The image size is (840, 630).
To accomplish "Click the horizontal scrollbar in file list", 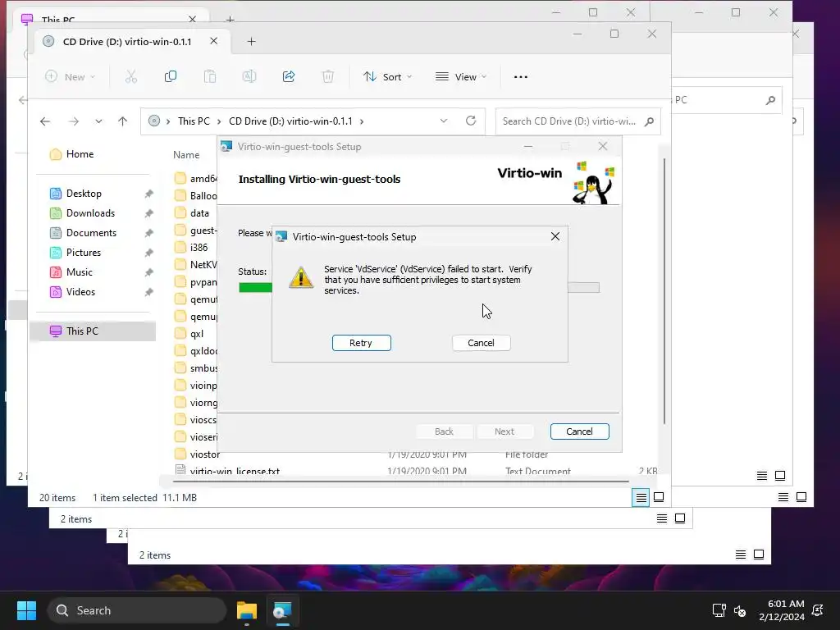I will pyautogui.click(x=400, y=481).
